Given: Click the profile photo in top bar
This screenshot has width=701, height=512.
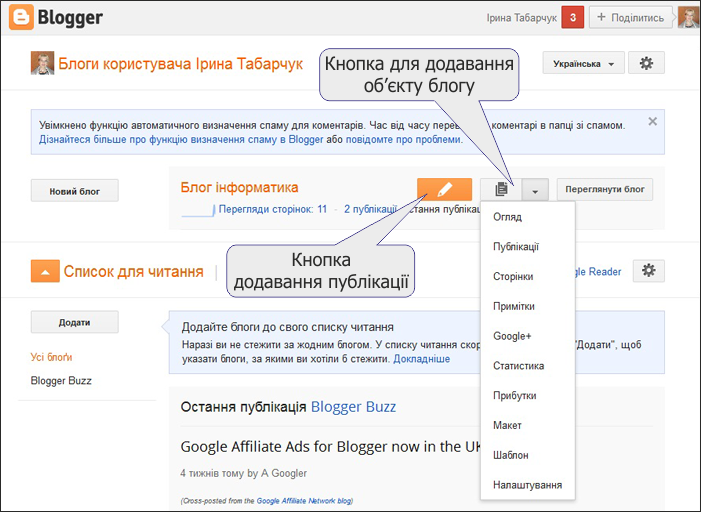Looking at the screenshot, I should pos(689,17).
